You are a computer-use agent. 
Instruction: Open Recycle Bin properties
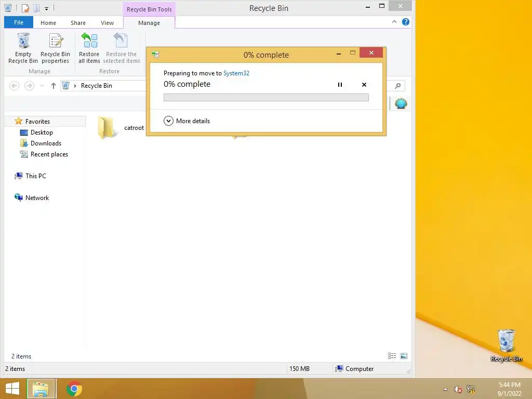(x=55, y=48)
